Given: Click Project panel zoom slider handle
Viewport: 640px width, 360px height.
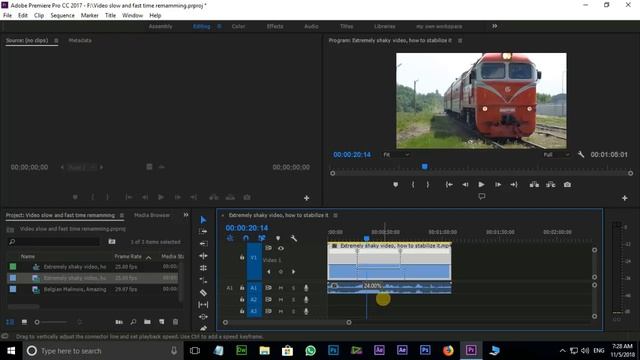Looking at the screenshot, I should (37, 322).
